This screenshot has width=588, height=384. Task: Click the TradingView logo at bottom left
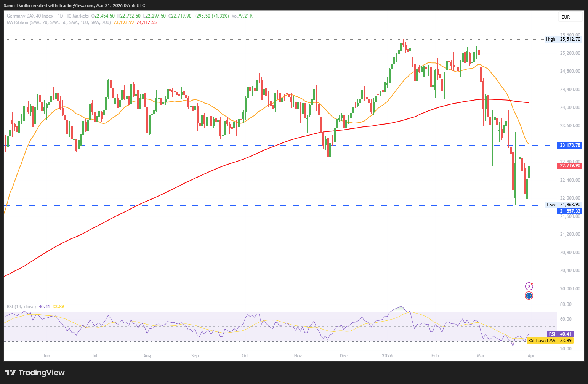[35, 373]
